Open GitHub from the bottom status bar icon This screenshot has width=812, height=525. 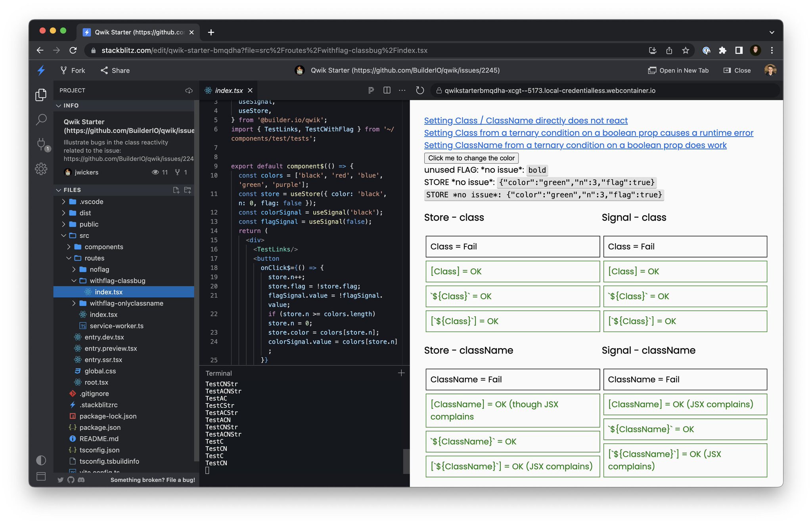point(71,480)
